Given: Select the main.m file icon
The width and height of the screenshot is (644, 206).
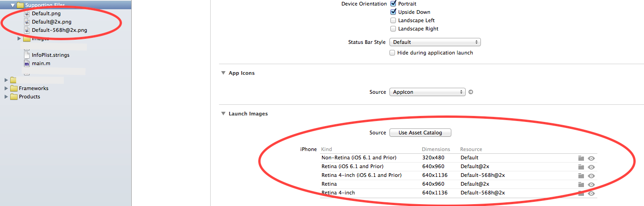Looking at the screenshot, I should (27, 63).
